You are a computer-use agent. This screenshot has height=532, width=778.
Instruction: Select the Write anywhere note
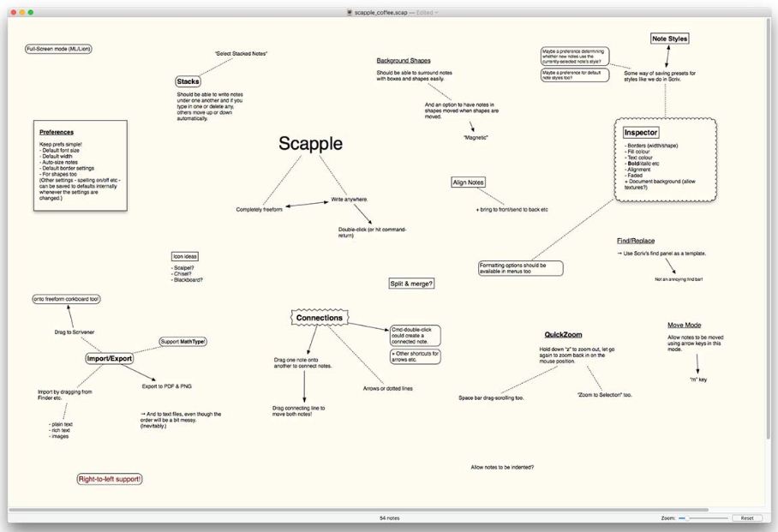coord(350,200)
